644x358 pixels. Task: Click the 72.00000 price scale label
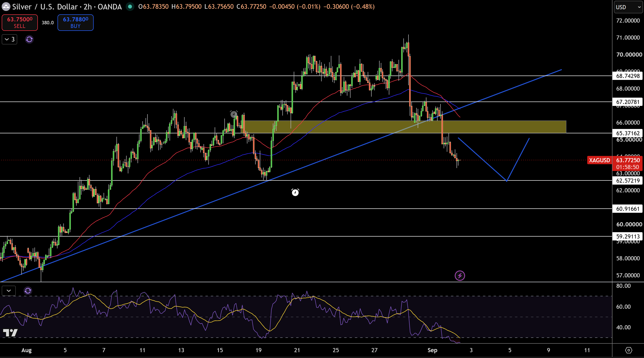pyautogui.click(x=628, y=21)
